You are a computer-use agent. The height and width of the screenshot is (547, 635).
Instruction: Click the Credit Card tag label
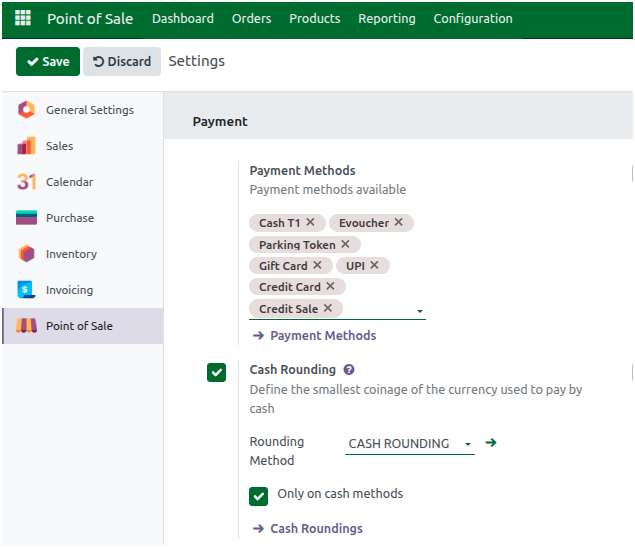290,287
